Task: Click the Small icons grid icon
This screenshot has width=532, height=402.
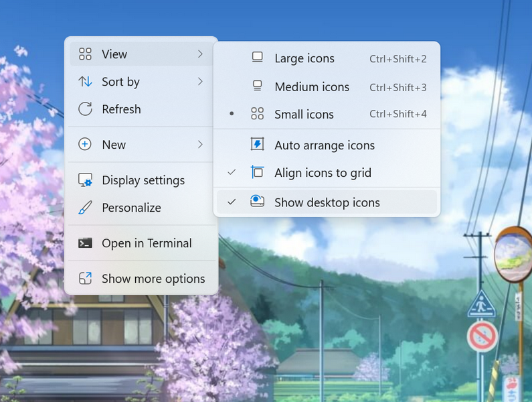Action: coord(257,114)
